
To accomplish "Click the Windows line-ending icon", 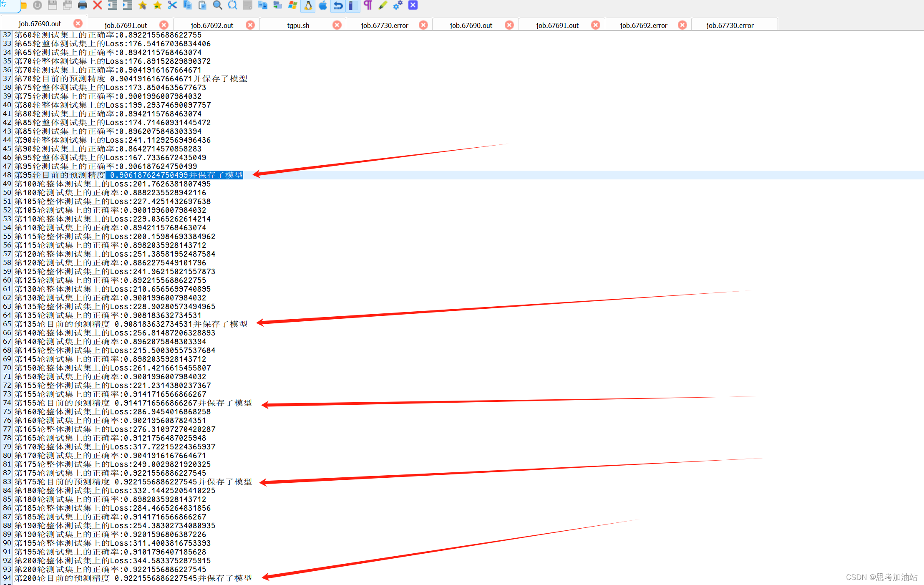I will (293, 5).
